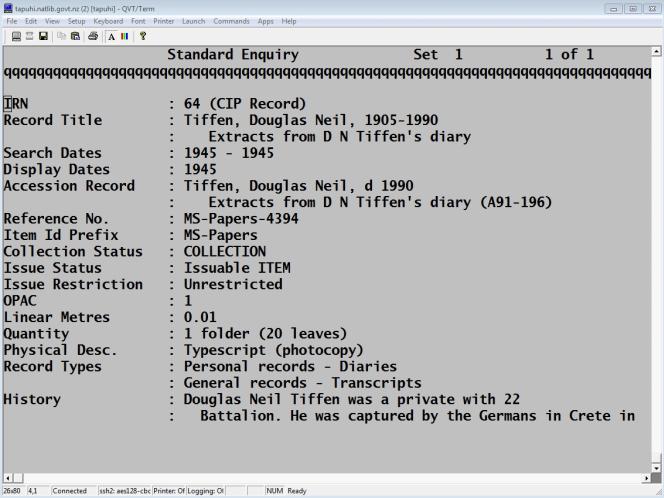Click the 'Logging: Of' status bar entry

coord(205,491)
